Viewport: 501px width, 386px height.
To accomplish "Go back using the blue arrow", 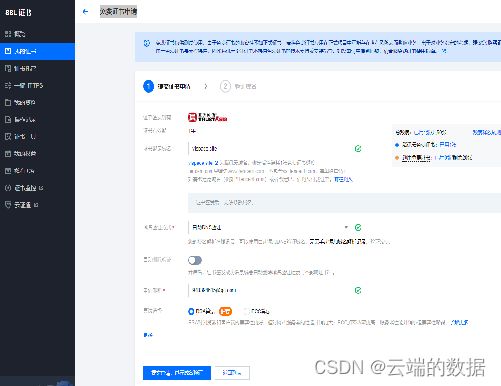I will 85,12.
